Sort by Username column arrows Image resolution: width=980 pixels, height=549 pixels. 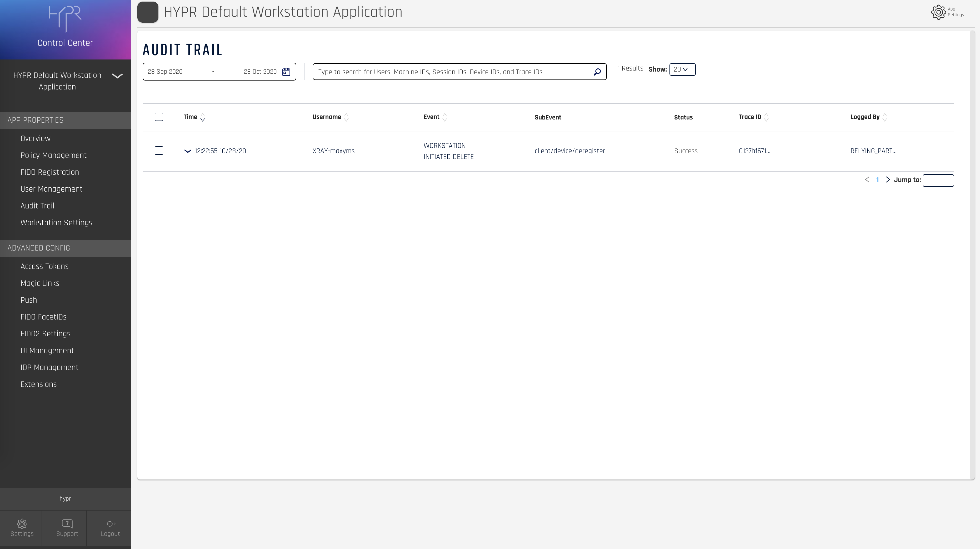[346, 117]
